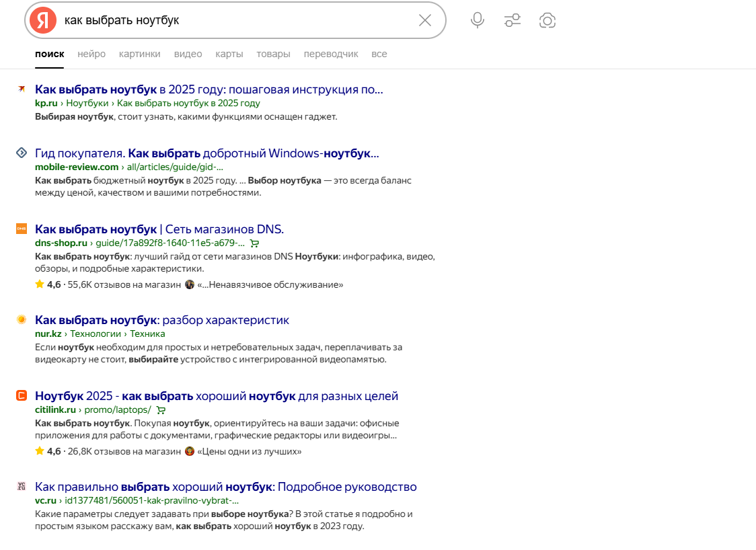Click the kp.ru domain link
Image resolution: width=756 pixels, height=550 pixels.
click(46, 103)
